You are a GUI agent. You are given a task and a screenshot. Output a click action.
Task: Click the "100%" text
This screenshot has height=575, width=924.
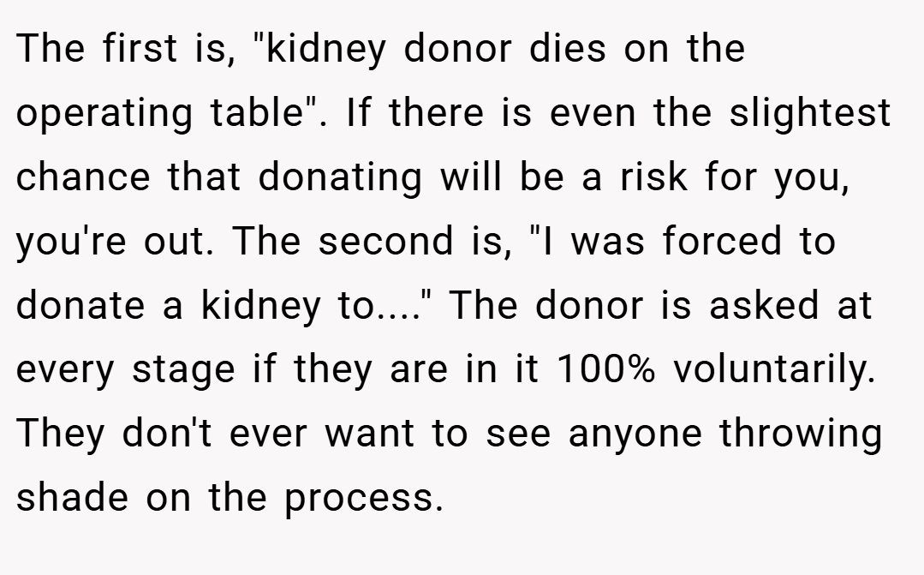click(x=605, y=369)
